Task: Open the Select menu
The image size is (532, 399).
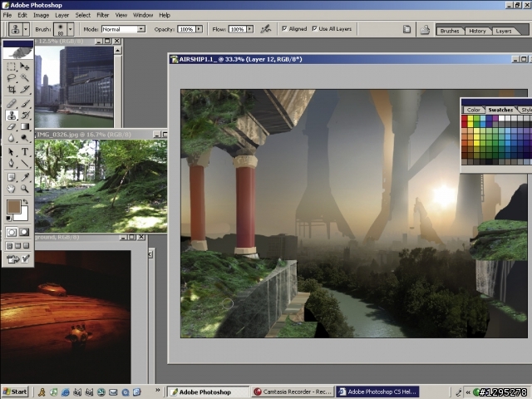Action: point(83,15)
